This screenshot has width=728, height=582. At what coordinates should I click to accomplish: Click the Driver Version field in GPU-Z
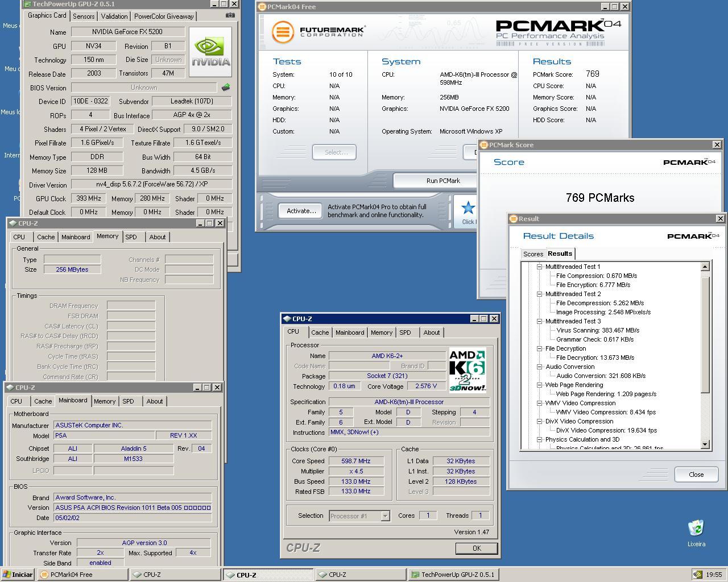click(x=151, y=185)
